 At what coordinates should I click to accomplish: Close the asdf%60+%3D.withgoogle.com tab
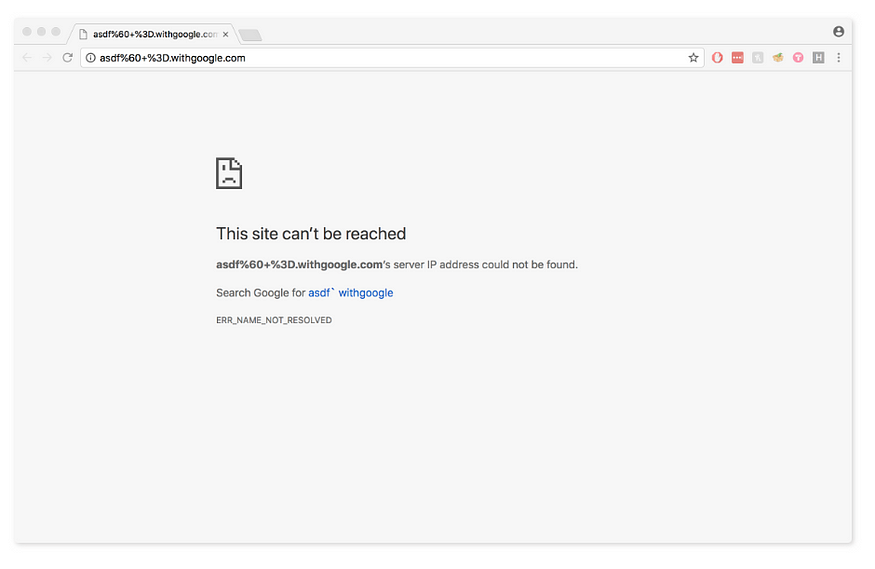(x=225, y=35)
